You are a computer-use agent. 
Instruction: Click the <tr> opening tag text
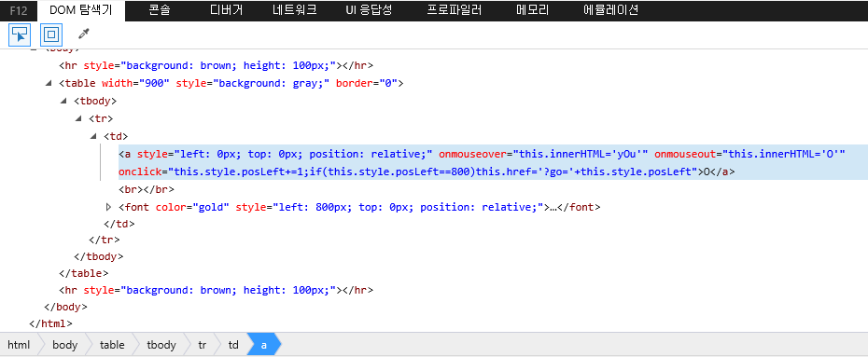pyautogui.click(x=101, y=118)
